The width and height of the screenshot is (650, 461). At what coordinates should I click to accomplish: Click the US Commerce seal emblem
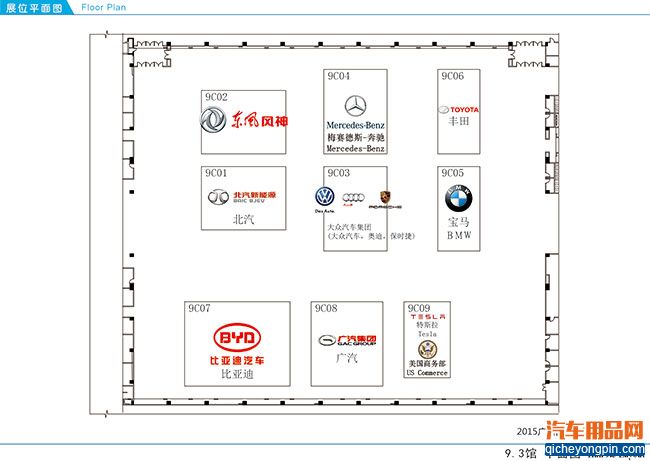click(x=427, y=349)
